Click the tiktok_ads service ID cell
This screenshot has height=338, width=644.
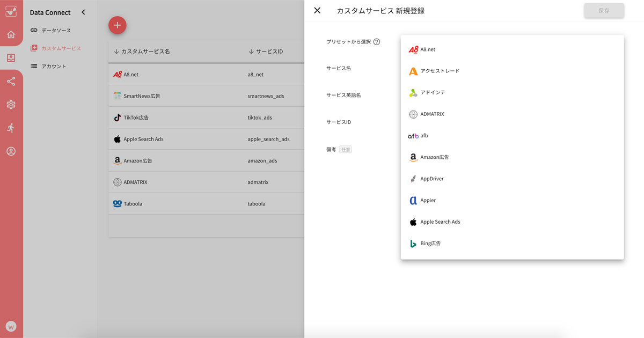click(260, 117)
